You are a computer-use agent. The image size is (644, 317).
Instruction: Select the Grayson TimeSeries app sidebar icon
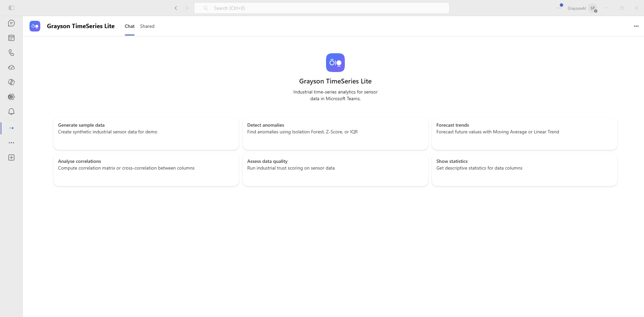[x=11, y=128]
